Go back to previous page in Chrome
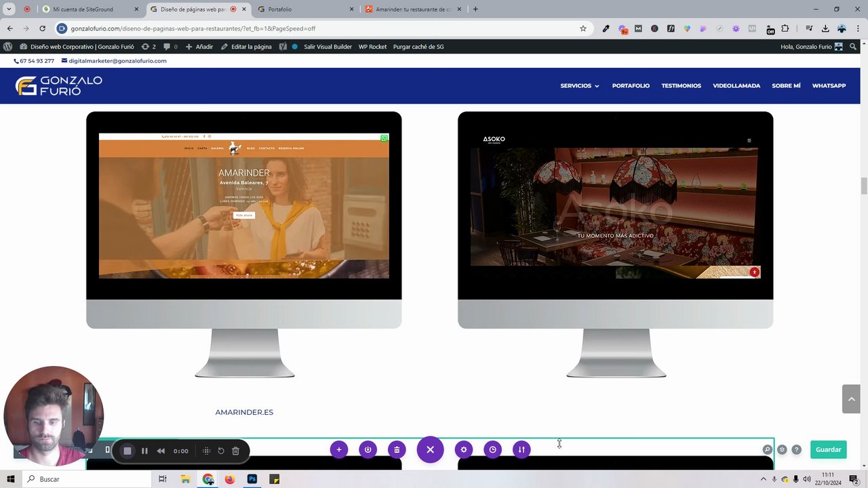The height and width of the screenshot is (488, 868). click(9, 28)
